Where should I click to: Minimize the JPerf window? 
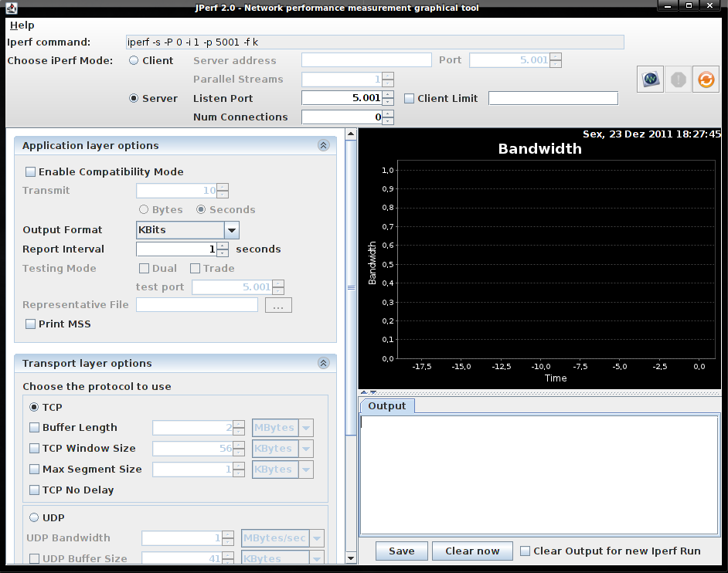point(668,5)
